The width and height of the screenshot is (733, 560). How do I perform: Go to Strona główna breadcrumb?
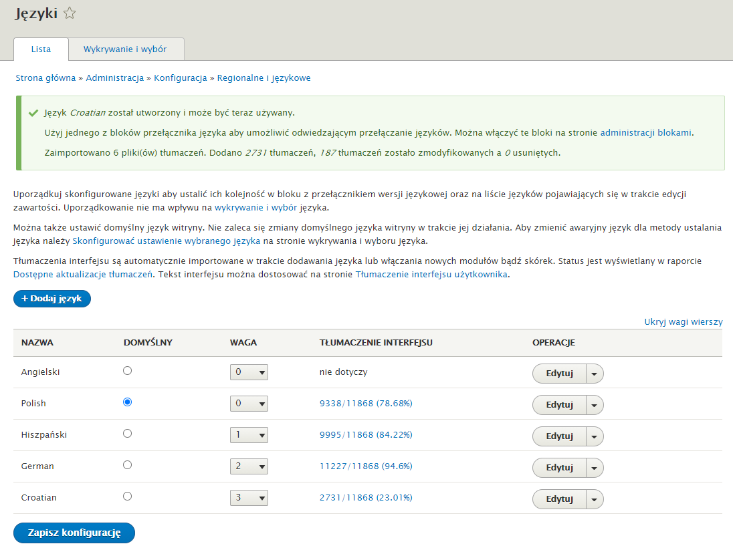click(x=45, y=78)
